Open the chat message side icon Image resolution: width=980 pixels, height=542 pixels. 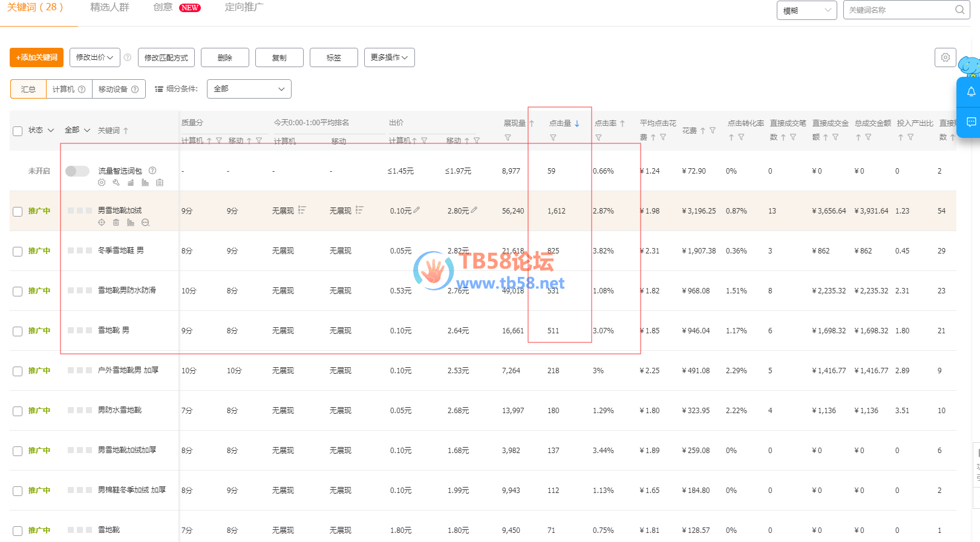point(971,122)
